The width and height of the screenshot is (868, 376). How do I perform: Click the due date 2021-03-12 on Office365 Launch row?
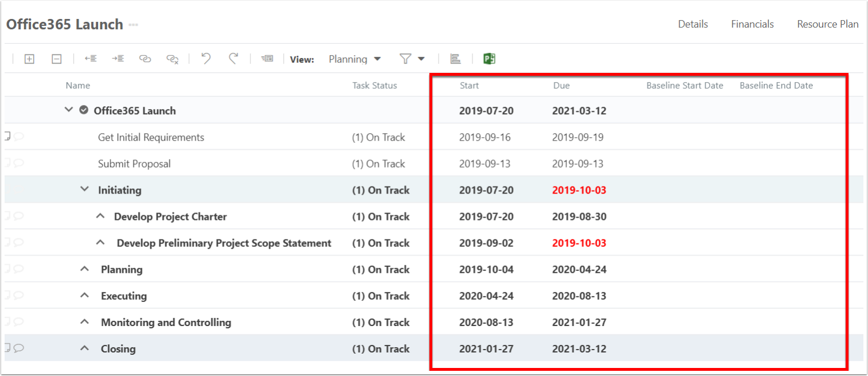click(579, 111)
